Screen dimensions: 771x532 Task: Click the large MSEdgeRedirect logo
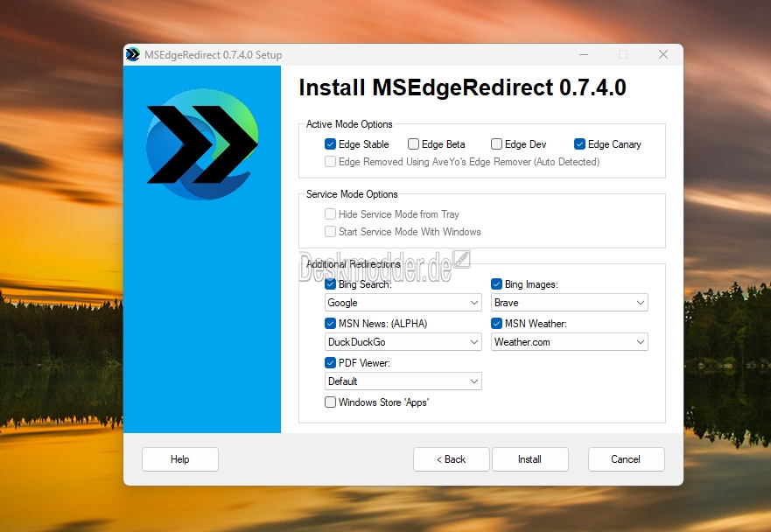pyautogui.click(x=202, y=144)
